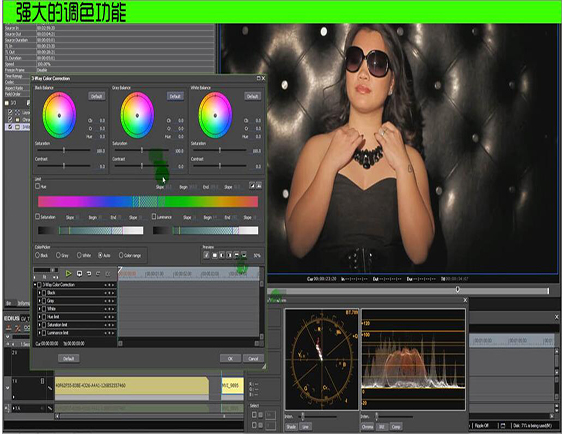The image size is (563, 434).
Task: Click the vectorscope display
Action: 322,359
